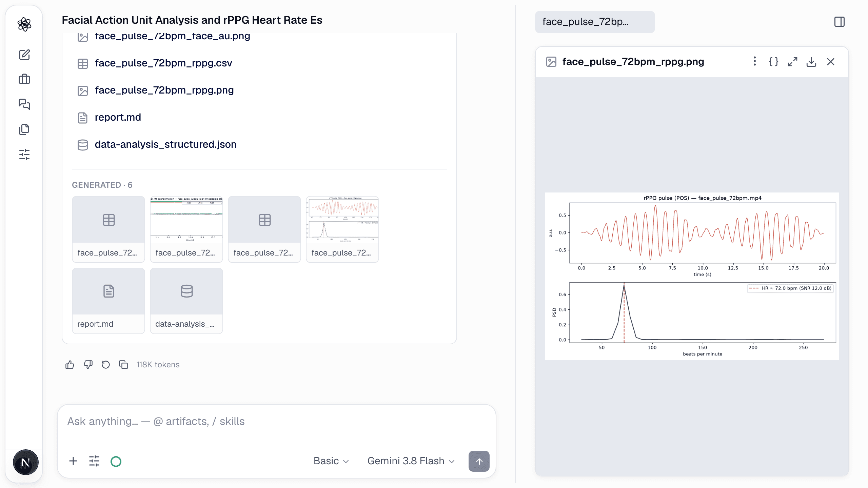Click the atom logo icon in sidebar
The width and height of the screenshot is (868, 488).
[24, 24]
